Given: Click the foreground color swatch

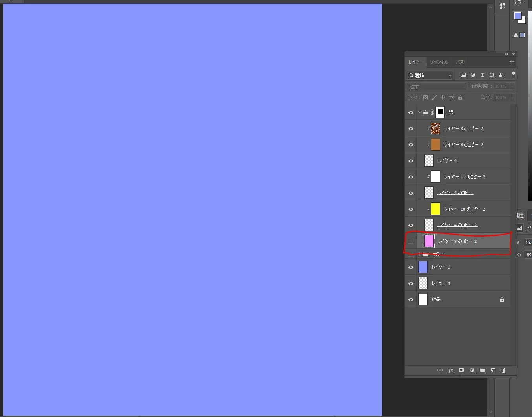Looking at the screenshot, I should coord(517,16).
